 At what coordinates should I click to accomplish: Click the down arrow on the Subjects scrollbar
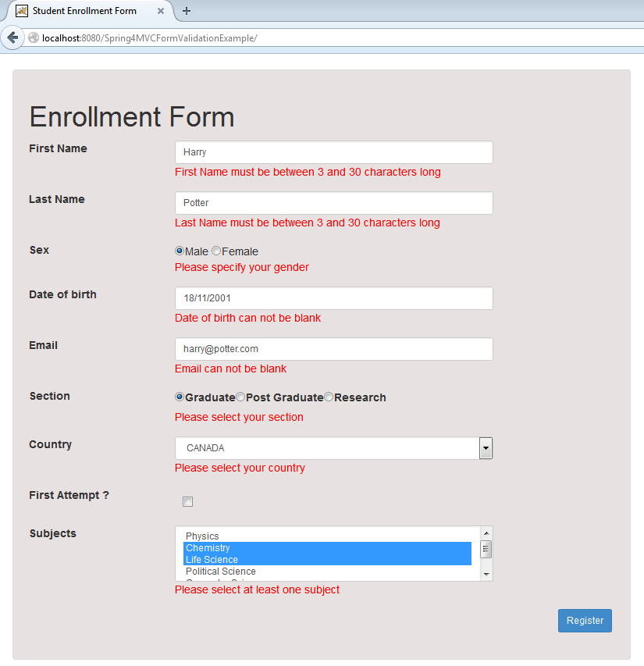[486, 575]
